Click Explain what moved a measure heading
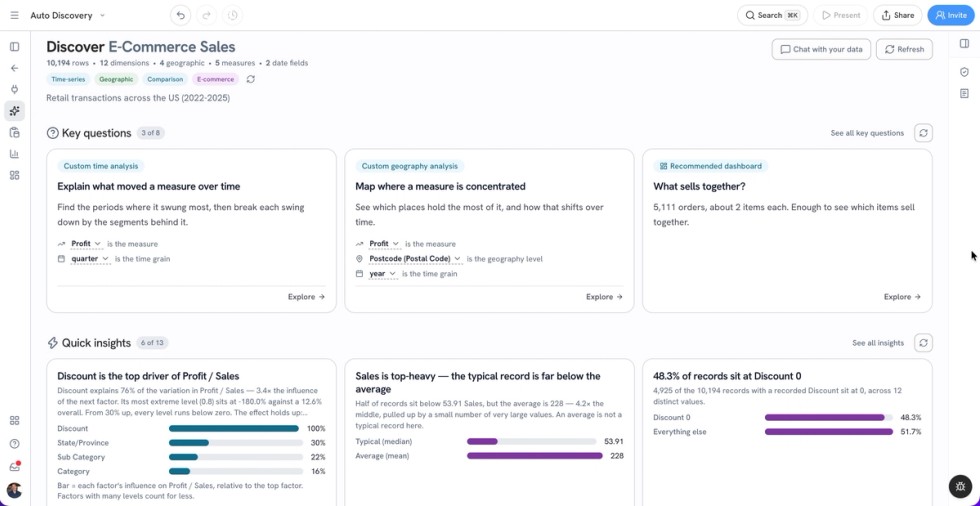980x506 pixels. click(149, 186)
